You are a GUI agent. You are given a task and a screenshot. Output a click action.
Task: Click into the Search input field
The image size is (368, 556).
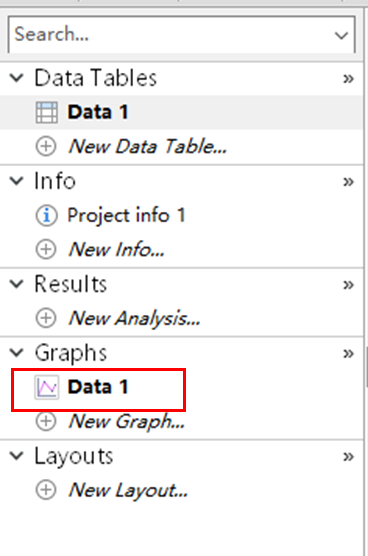170,35
